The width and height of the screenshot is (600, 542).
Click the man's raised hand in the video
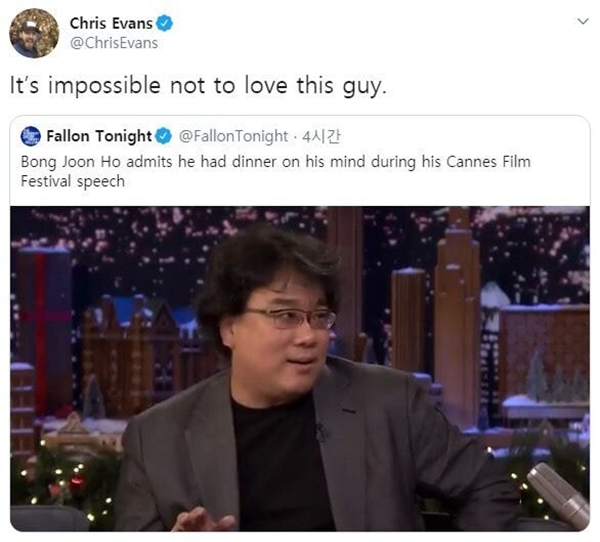202,519
